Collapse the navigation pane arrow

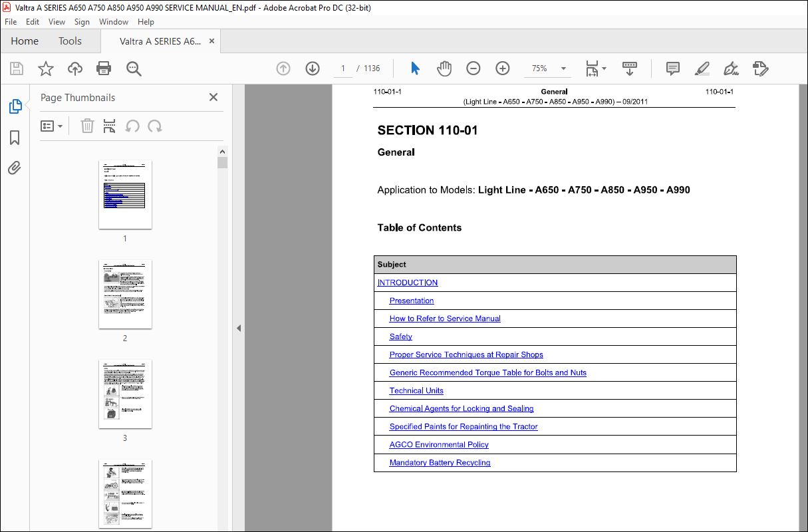(x=239, y=328)
